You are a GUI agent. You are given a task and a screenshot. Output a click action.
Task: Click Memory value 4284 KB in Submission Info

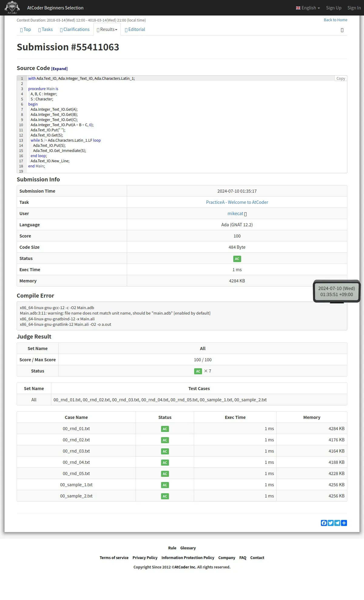tap(237, 281)
